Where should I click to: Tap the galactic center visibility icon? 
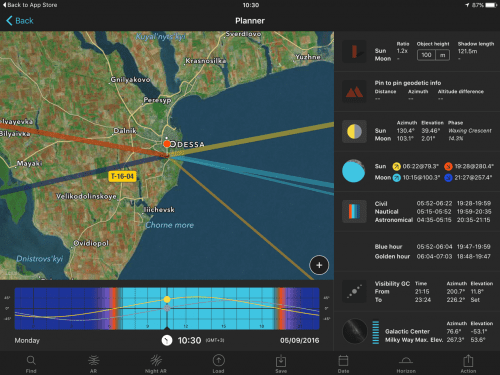point(354,291)
